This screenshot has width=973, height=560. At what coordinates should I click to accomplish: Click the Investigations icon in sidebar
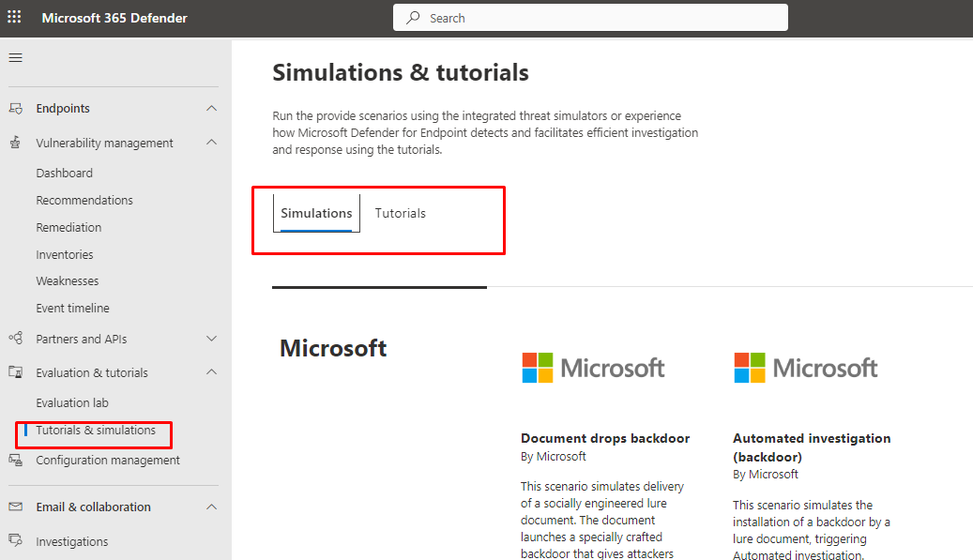click(x=15, y=541)
